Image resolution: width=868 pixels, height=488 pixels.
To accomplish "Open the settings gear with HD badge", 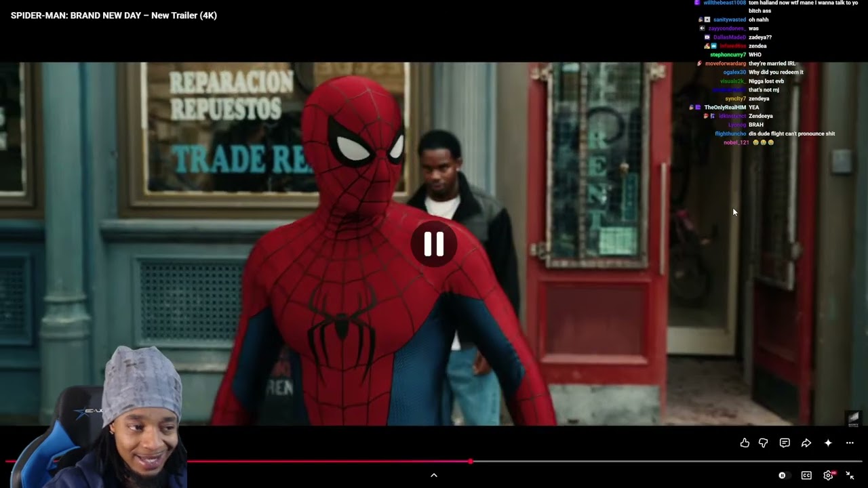I will [829, 475].
